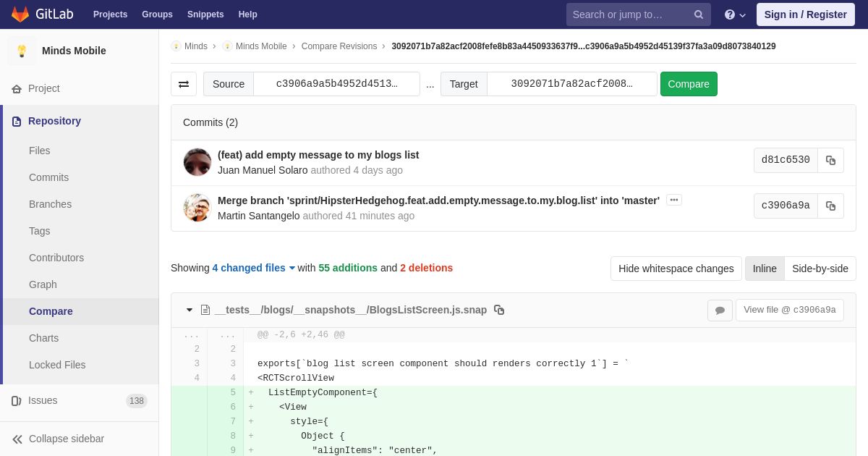Click Hide whitespace changes
868x456 pixels.
[676, 269]
